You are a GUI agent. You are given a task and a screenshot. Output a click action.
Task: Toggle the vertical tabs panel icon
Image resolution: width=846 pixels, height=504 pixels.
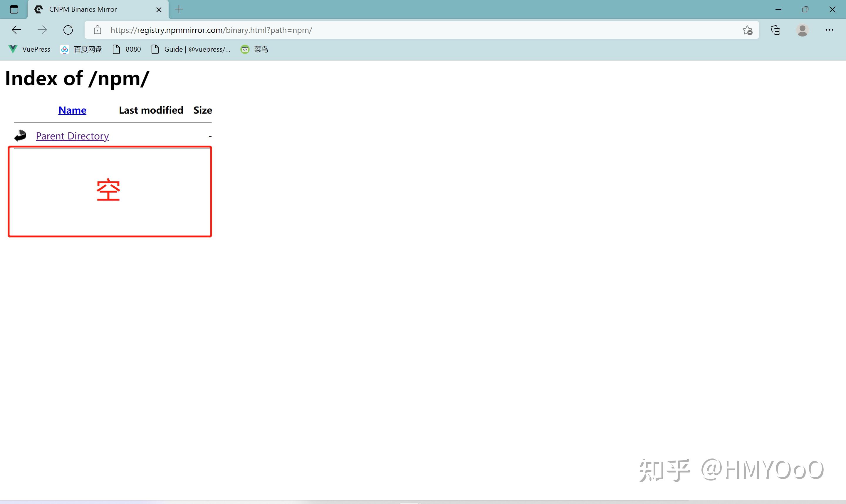point(14,9)
